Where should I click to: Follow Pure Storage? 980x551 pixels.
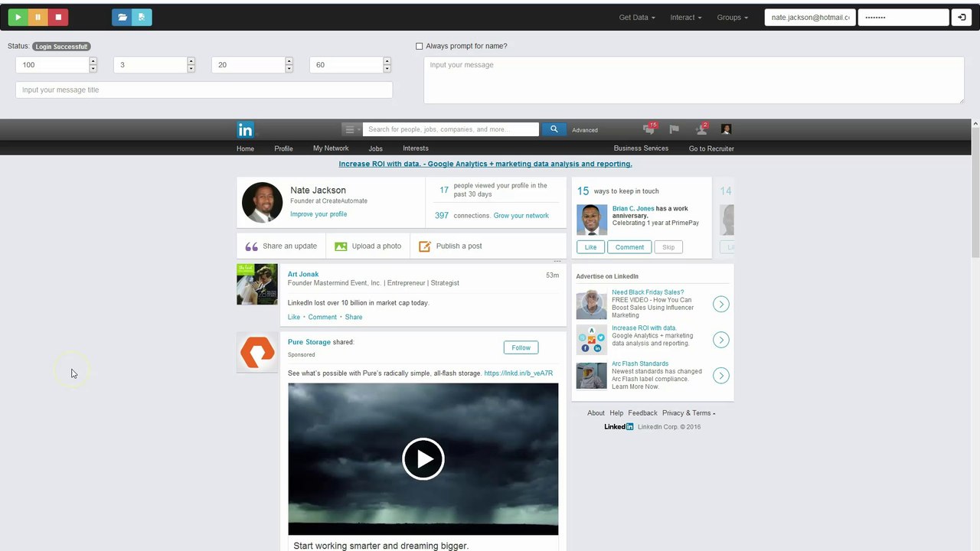(521, 347)
